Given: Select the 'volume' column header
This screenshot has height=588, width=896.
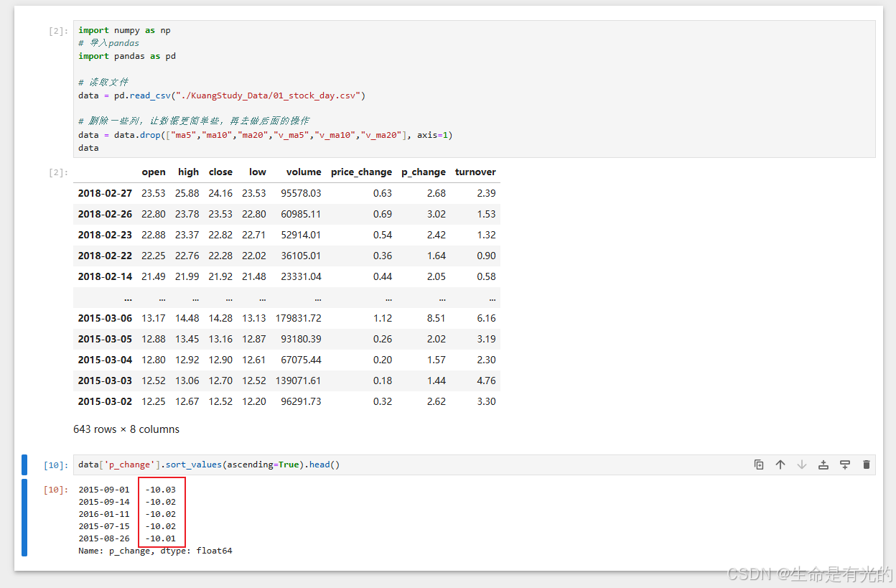Looking at the screenshot, I should coord(304,172).
